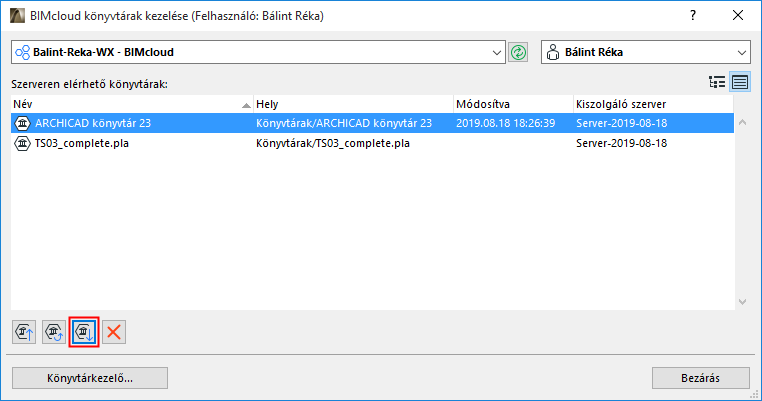Click the Könyvtárak/TS03_complete.pla path cell
Viewport: 762px width, 401px height.
pos(333,143)
